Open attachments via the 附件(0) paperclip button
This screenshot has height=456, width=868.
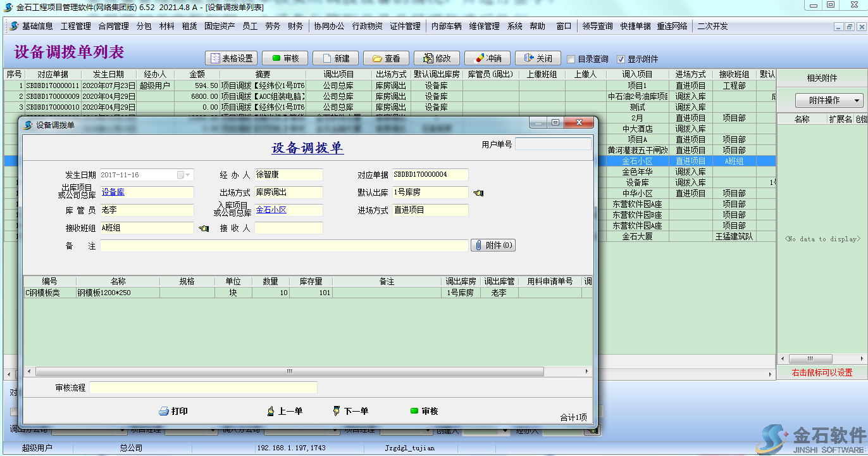pyautogui.click(x=492, y=244)
